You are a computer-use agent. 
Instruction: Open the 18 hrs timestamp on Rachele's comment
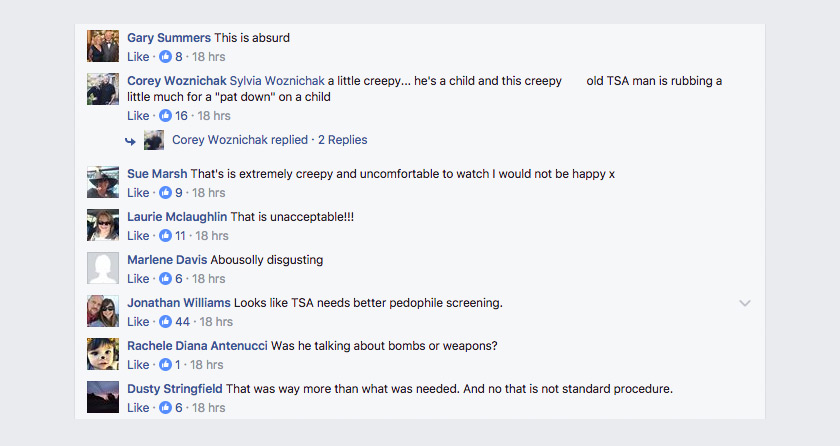click(x=209, y=365)
